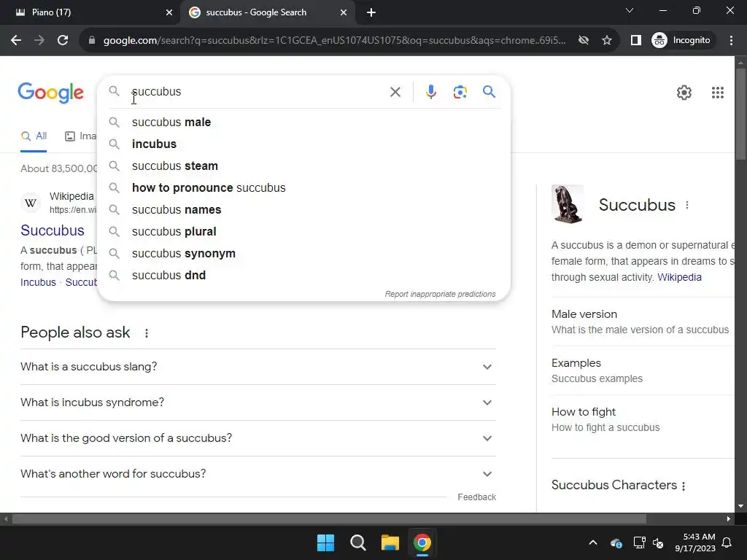Expand What's another word for succubus?

(258, 474)
